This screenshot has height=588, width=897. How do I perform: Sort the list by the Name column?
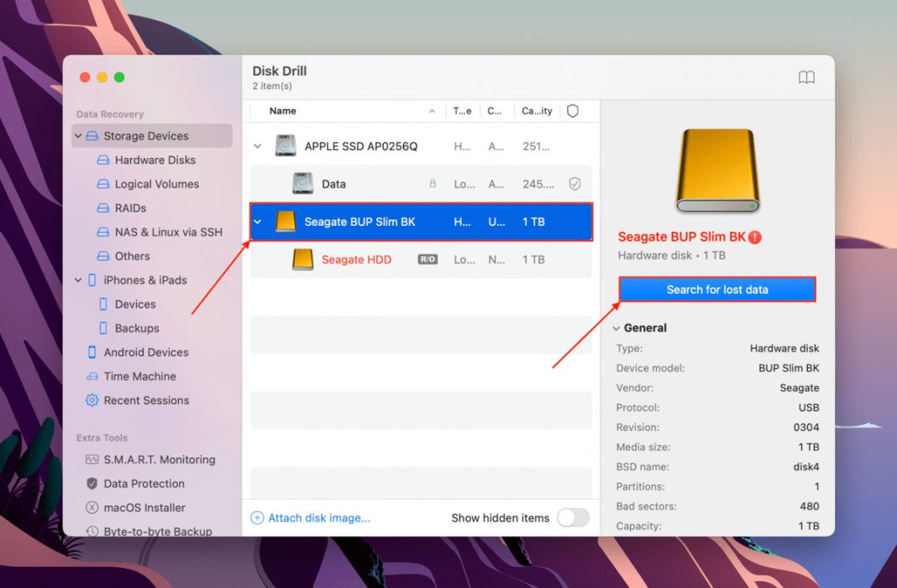click(282, 110)
